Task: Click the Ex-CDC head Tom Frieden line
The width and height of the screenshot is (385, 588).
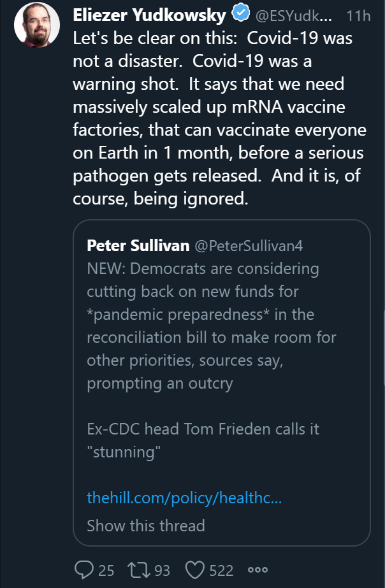Action: coord(203,429)
